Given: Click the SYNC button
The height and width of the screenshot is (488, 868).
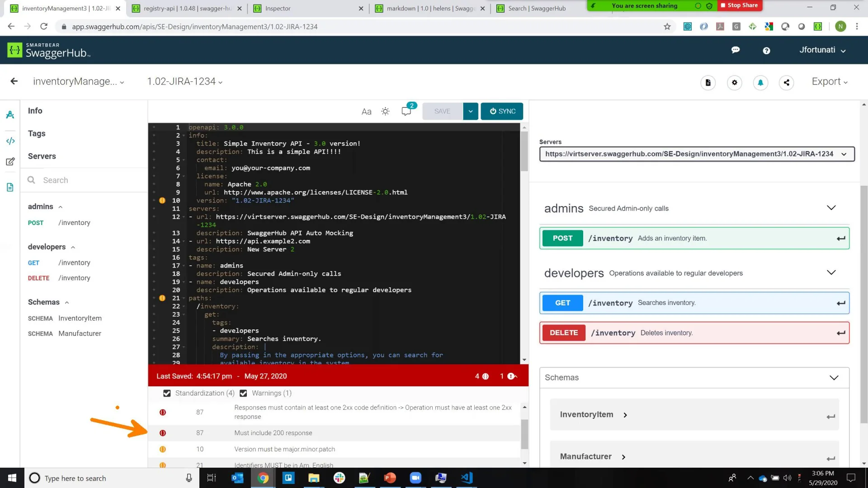Looking at the screenshot, I should tap(502, 111).
